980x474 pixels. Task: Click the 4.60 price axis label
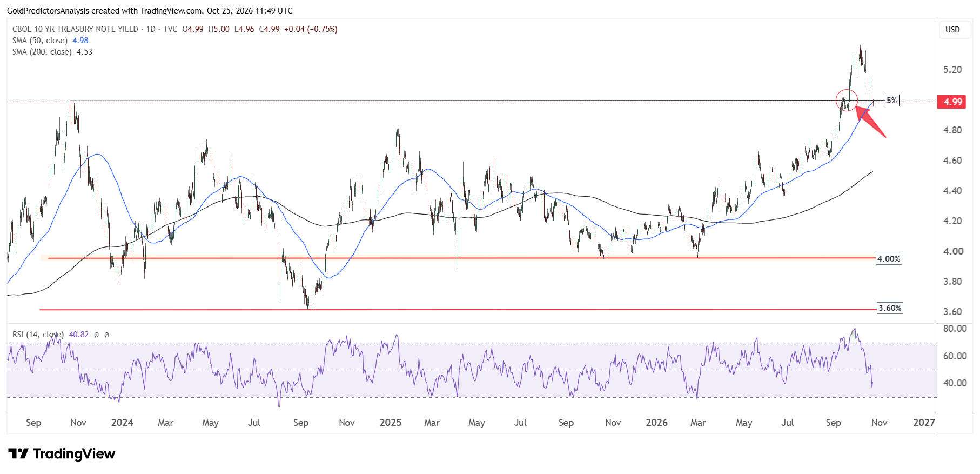[952, 161]
